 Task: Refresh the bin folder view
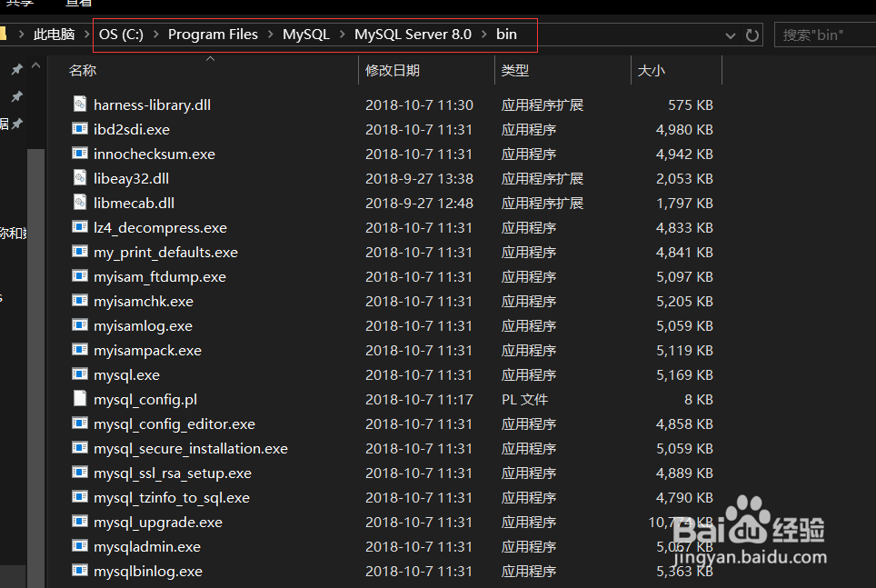click(x=752, y=35)
